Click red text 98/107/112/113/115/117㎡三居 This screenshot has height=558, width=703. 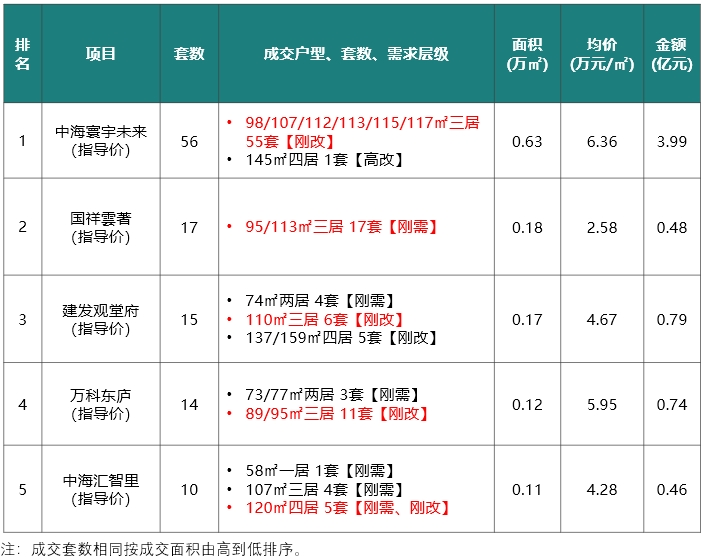tap(362, 122)
